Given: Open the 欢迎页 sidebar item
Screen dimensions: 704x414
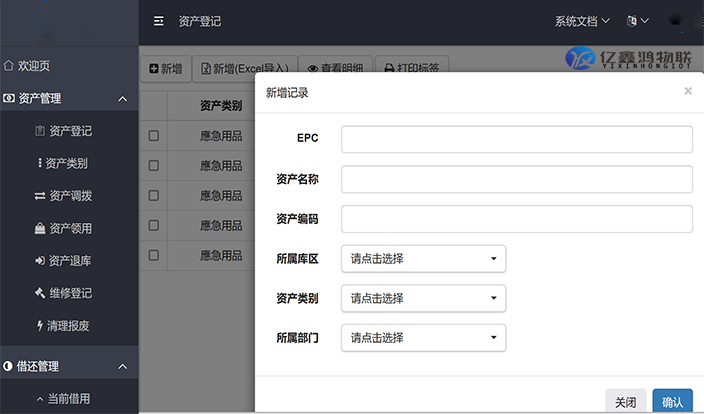Looking at the screenshot, I should pos(69,66).
